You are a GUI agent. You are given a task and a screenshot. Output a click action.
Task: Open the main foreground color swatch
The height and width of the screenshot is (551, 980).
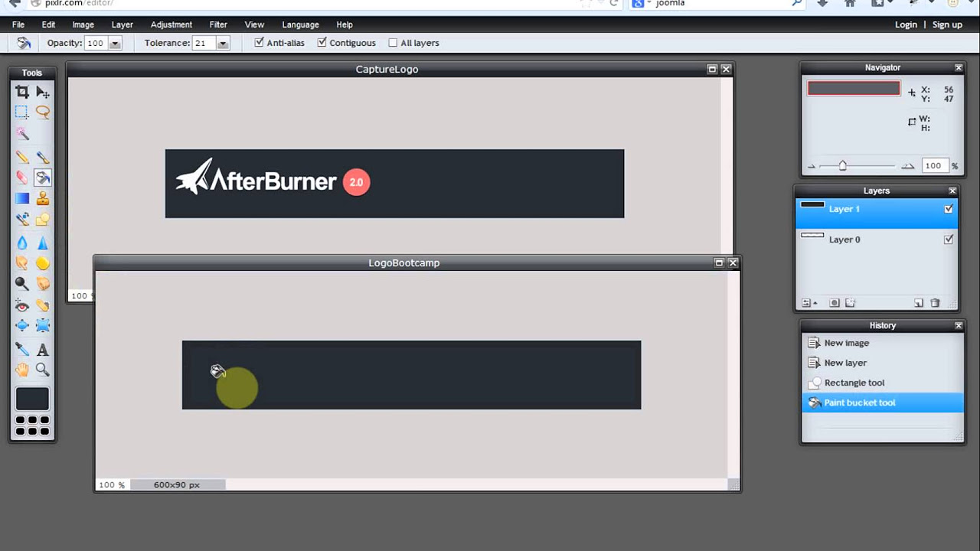pos(32,399)
